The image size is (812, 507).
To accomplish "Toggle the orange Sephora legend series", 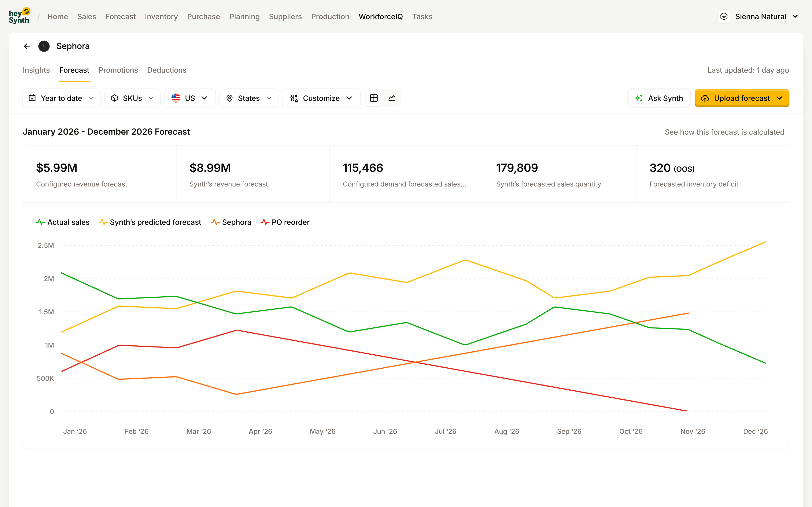I will [x=231, y=222].
